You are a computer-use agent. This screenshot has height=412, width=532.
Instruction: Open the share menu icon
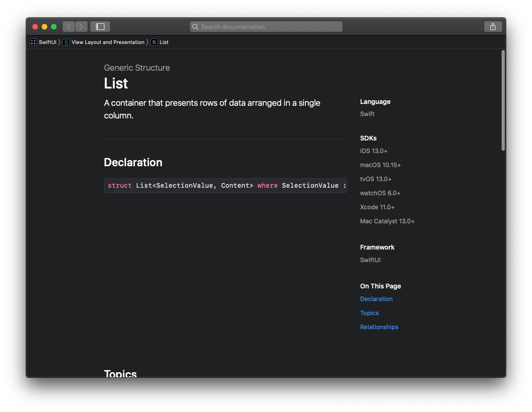(493, 26)
